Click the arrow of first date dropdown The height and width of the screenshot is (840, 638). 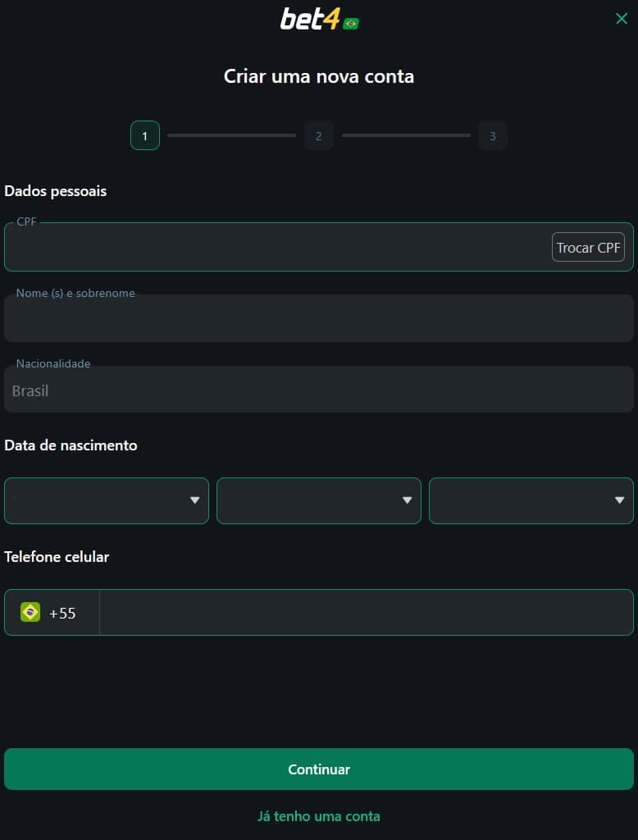195,500
